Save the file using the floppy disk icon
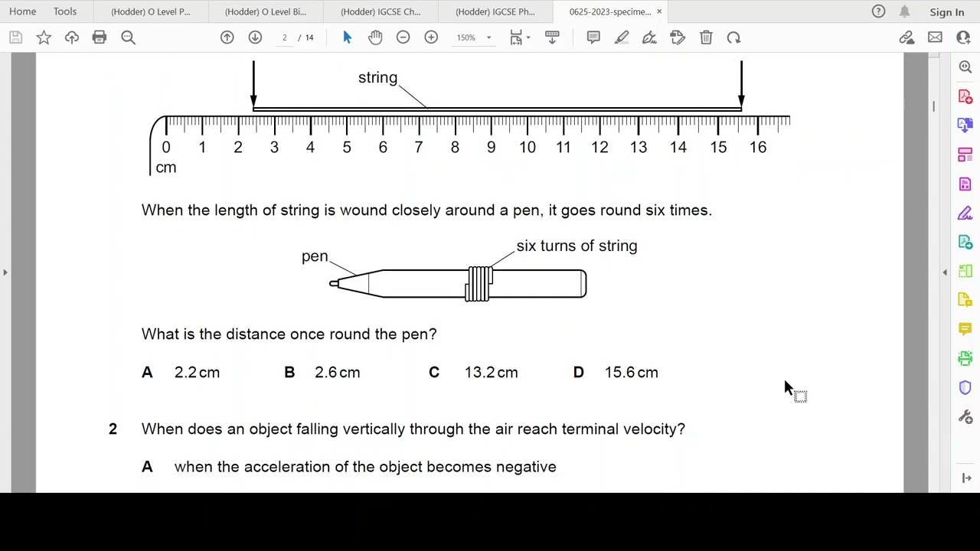Screen dimensions: 980x551 [15, 37]
